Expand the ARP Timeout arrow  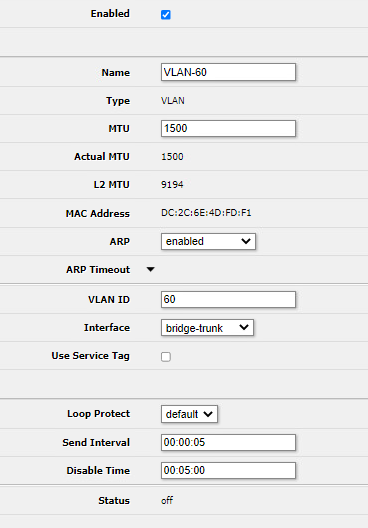(150, 269)
